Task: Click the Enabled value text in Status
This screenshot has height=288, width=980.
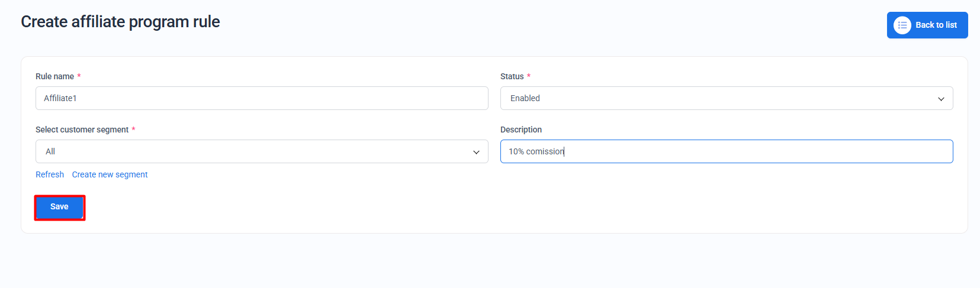Action: (525, 98)
